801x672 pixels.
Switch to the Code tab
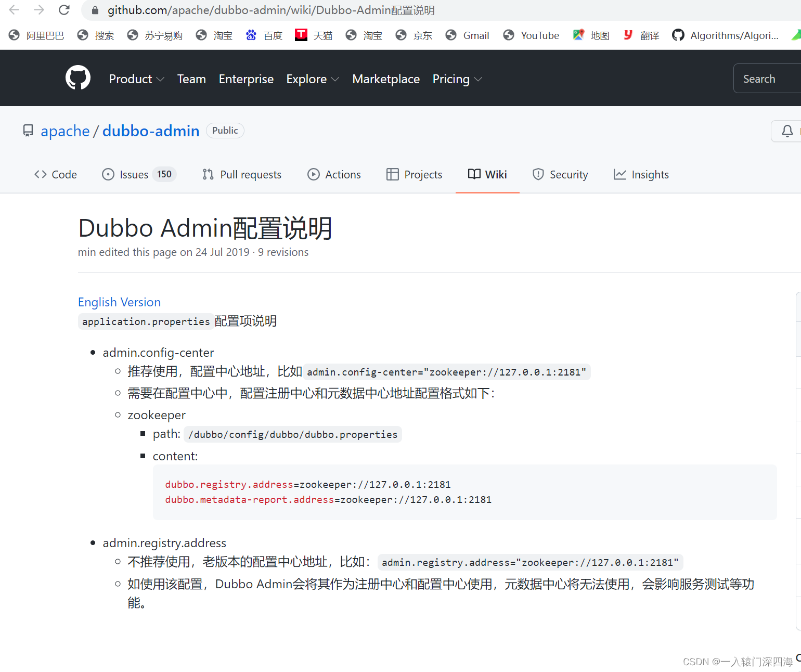point(56,175)
